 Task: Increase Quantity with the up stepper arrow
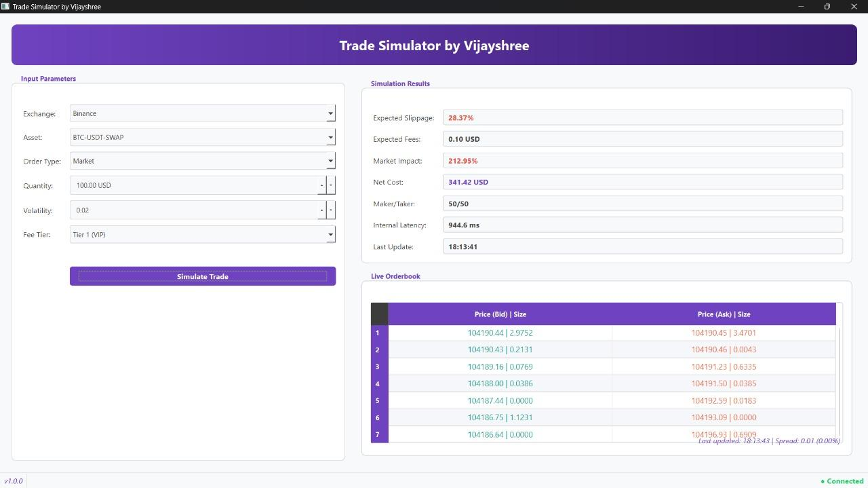point(322,185)
